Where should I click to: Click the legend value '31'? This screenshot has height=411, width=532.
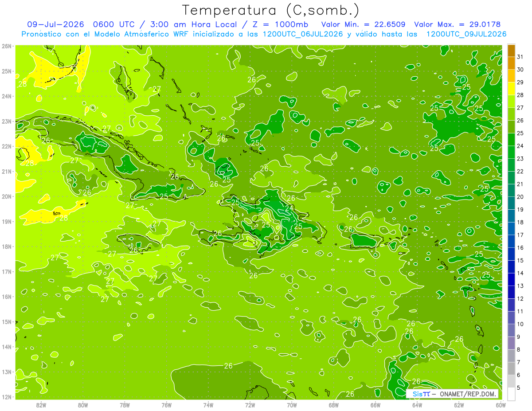(520, 57)
